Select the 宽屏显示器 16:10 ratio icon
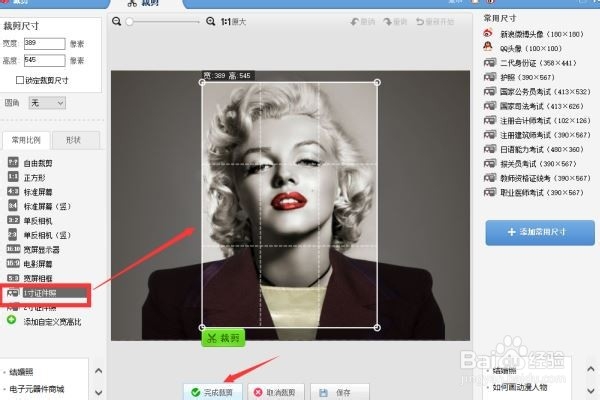This screenshot has width=600, height=400. coord(13,249)
